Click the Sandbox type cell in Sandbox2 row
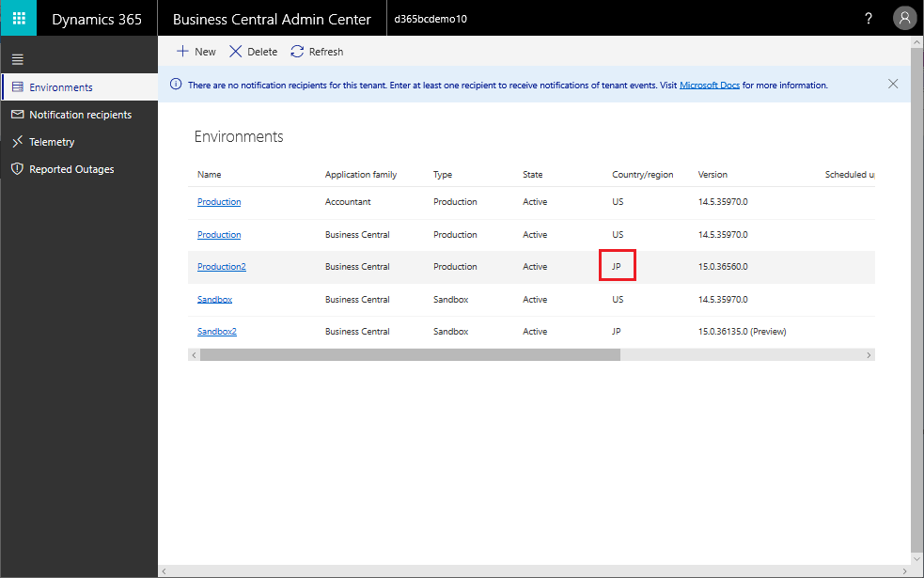 point(451,331)
